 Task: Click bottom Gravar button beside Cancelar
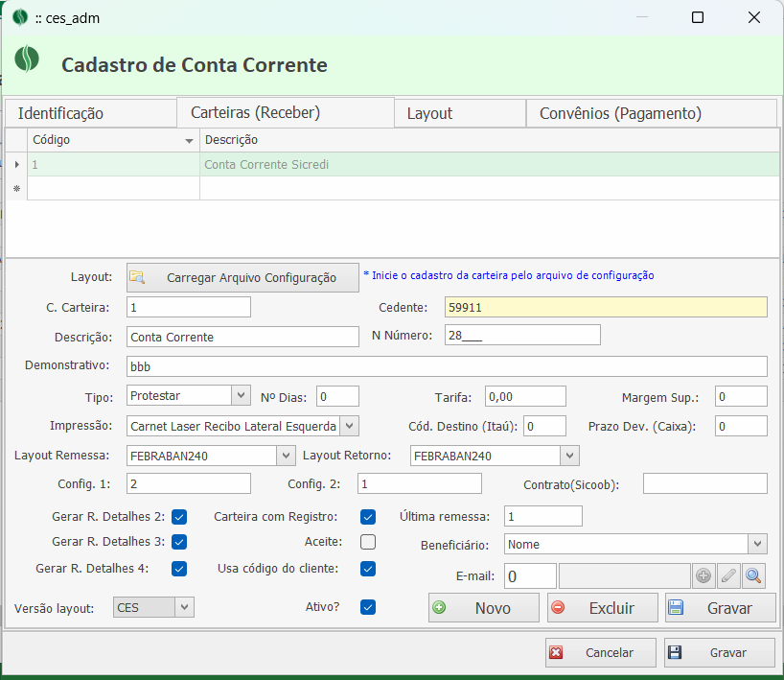pos(720,652)
